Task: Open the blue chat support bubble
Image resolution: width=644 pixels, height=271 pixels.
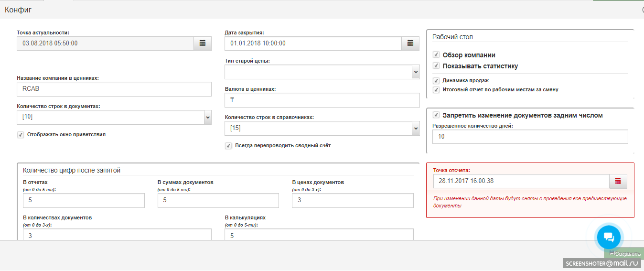Action: pos(608,237)
